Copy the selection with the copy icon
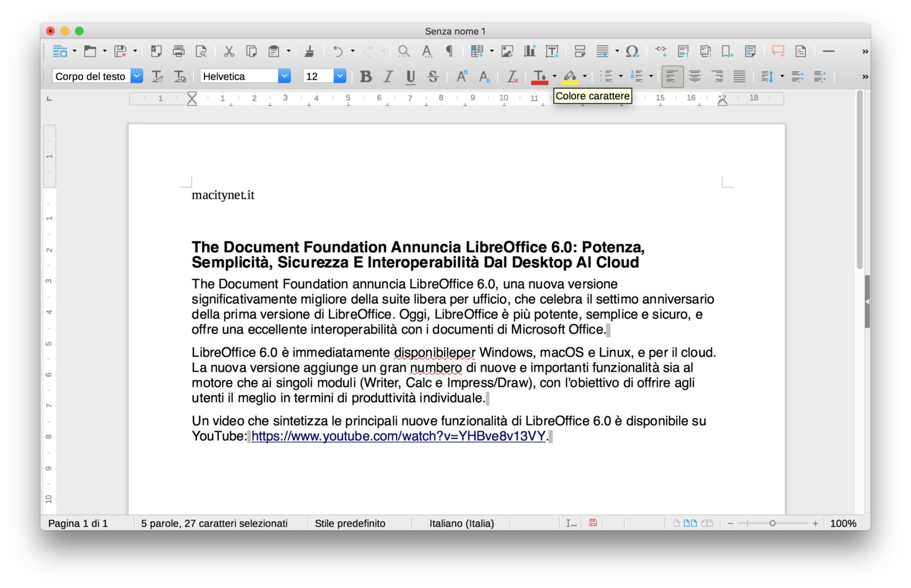The height and width of the screenshot is (588, 911). click(x=252, y=52)
